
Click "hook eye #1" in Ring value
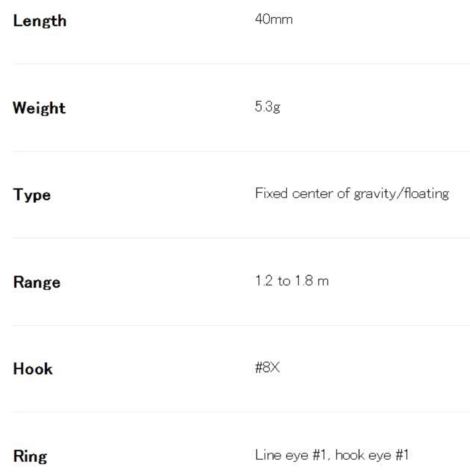coord(372,455)
